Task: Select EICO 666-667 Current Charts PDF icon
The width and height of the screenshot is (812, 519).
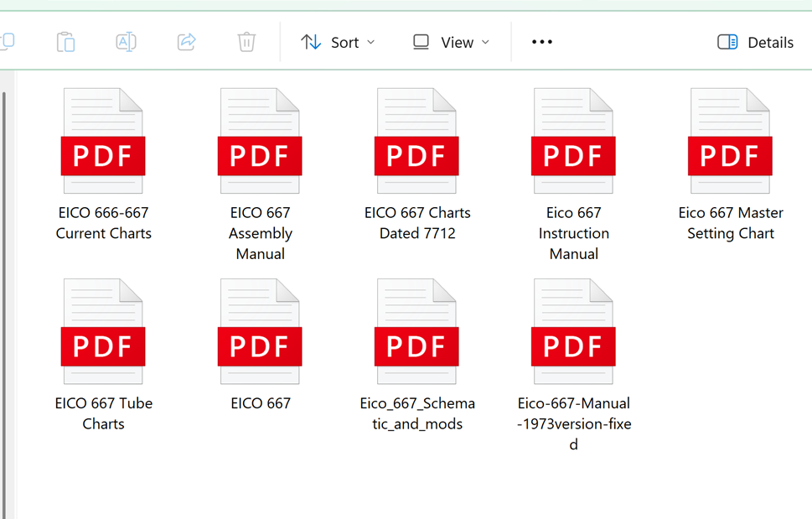Action: pyautogui.click(x=103, y=141)
